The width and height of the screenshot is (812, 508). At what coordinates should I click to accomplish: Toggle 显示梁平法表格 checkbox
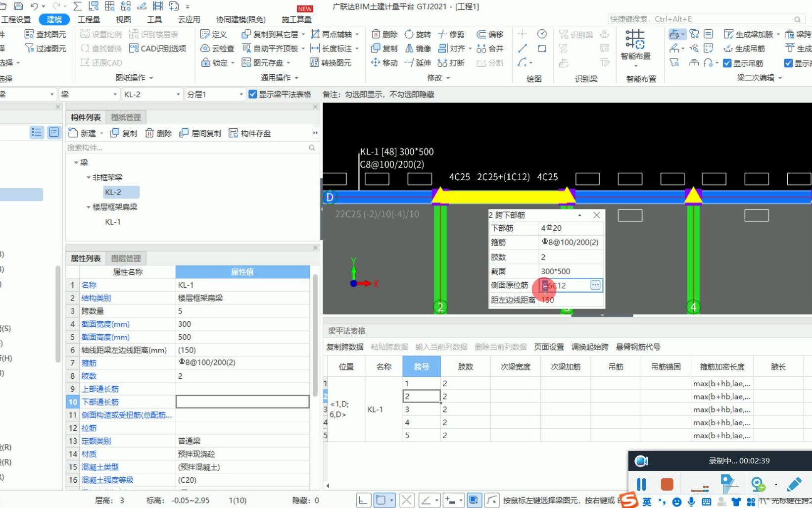[253, 94]
